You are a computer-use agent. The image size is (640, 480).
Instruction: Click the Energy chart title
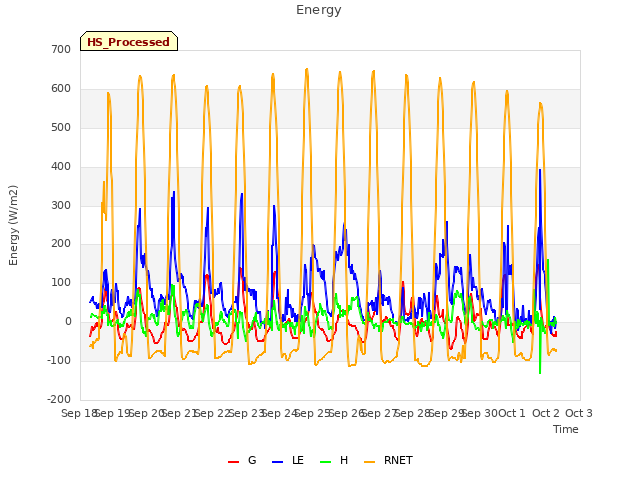(x=319, y=10)
